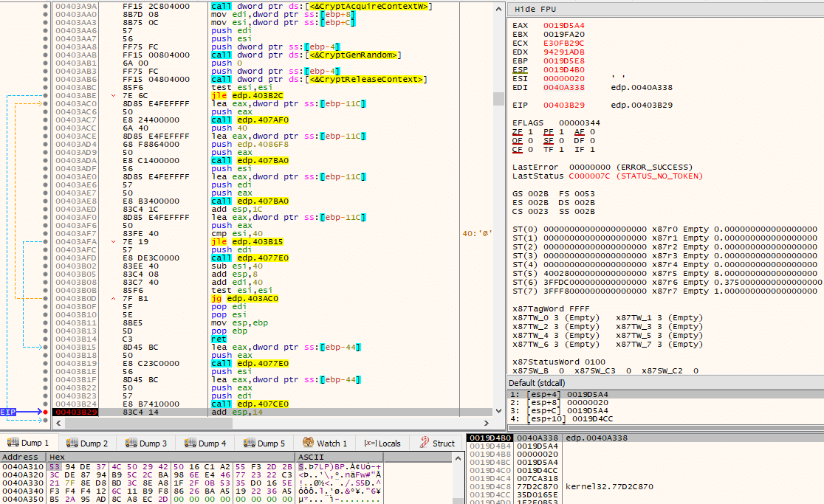Screen dimensions: 824x504
Task: Switch to the Dump 4 tab
Action: [x=205, y=443]
